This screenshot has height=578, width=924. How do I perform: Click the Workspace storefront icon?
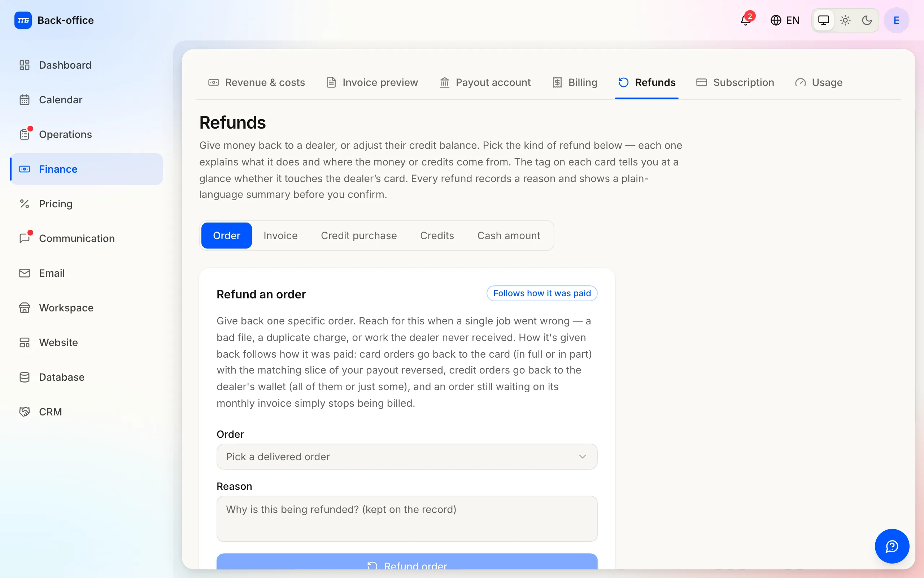pyautogui.click(x=25, y=308)
